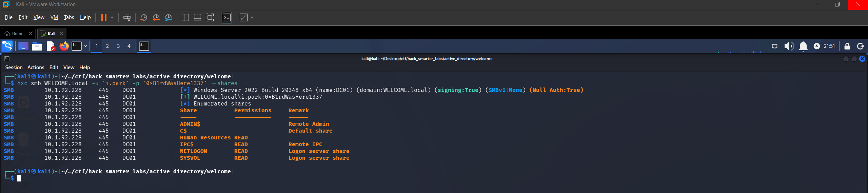Click the terminal window menu icon in titlebar
868x193 pixels.
coord(7,59)
